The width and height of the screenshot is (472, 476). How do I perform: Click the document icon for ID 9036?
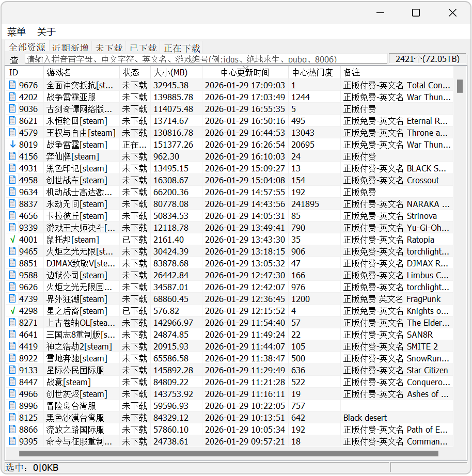[x=12, y=109]
